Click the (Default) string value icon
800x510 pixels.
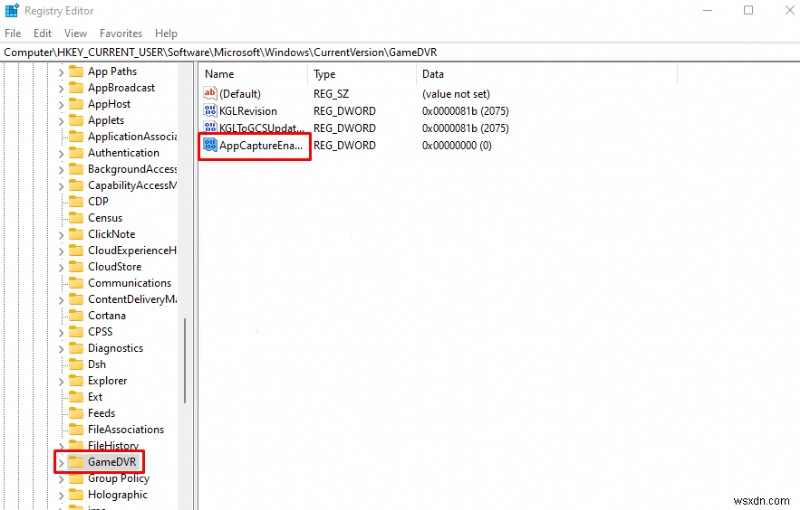coord(210,93)
